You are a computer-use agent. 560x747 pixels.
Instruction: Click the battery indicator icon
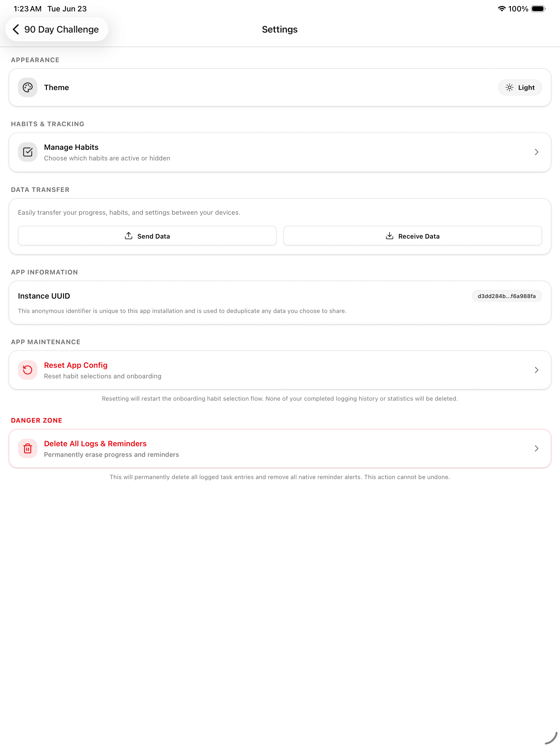[538, 9]
